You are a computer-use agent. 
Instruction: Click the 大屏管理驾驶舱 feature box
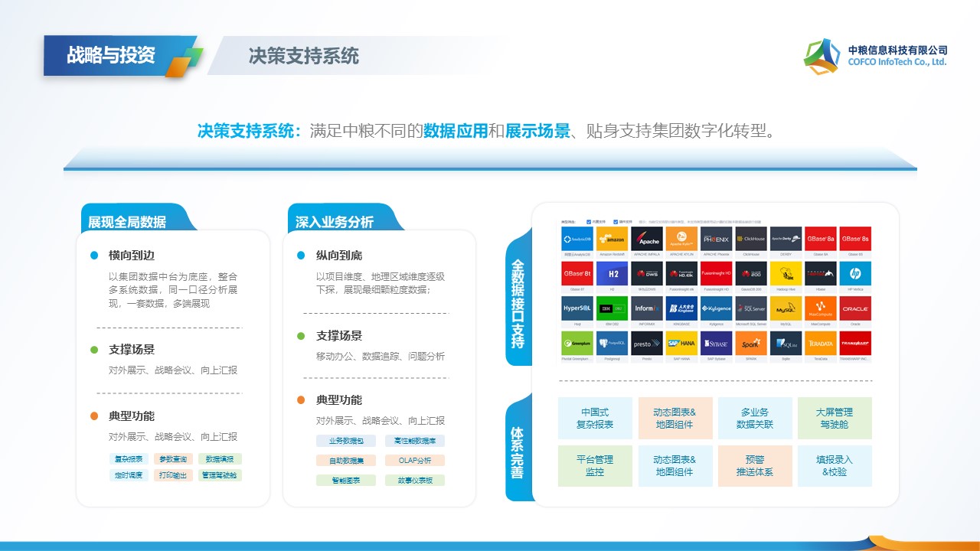834,418
